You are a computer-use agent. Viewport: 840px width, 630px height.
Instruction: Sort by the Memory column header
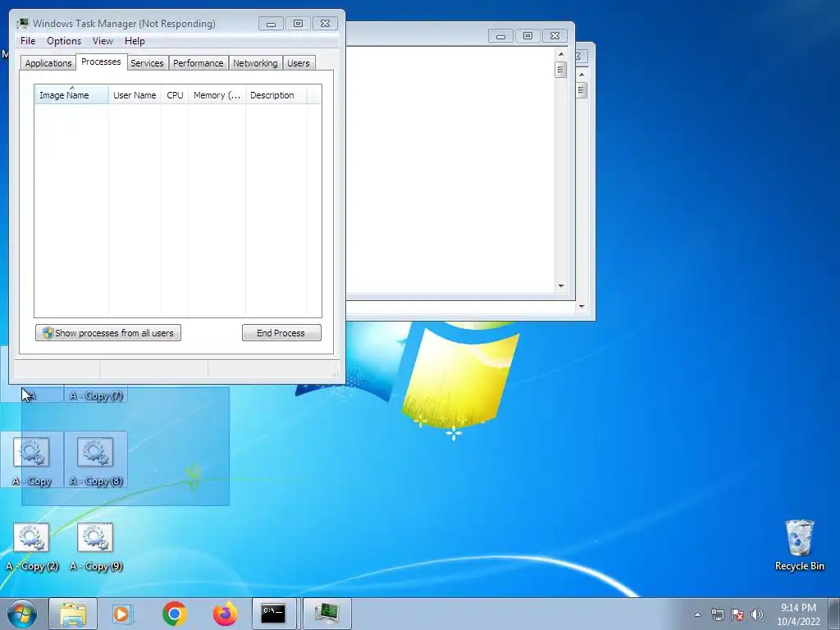[x=217, y=95]
